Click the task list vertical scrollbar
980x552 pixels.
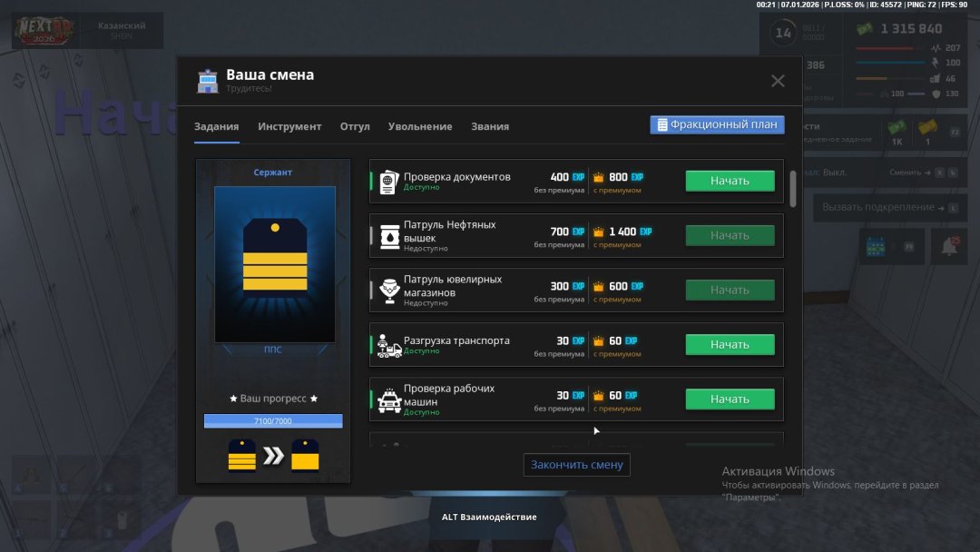793,188
